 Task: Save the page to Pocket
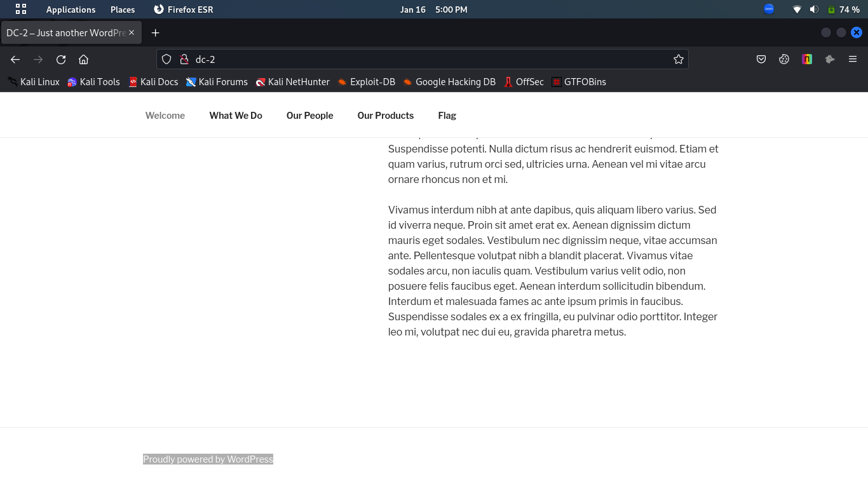click(761, 59)
